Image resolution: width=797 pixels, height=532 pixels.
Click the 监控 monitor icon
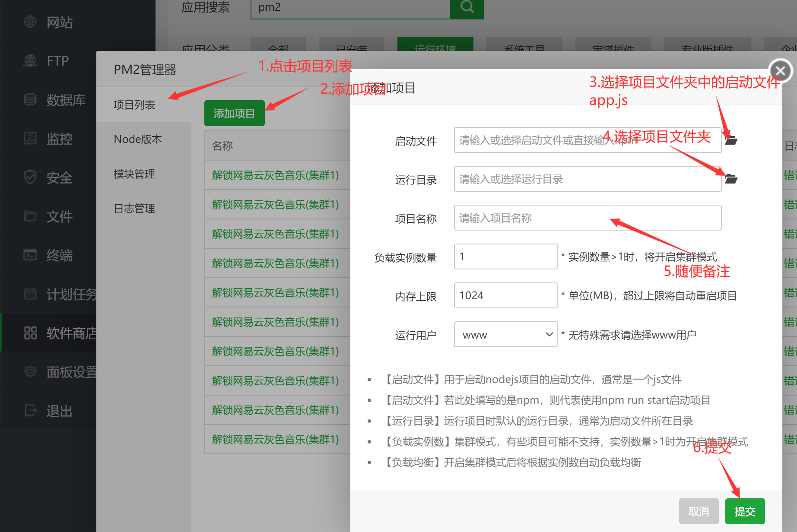[x=30, y=138]
